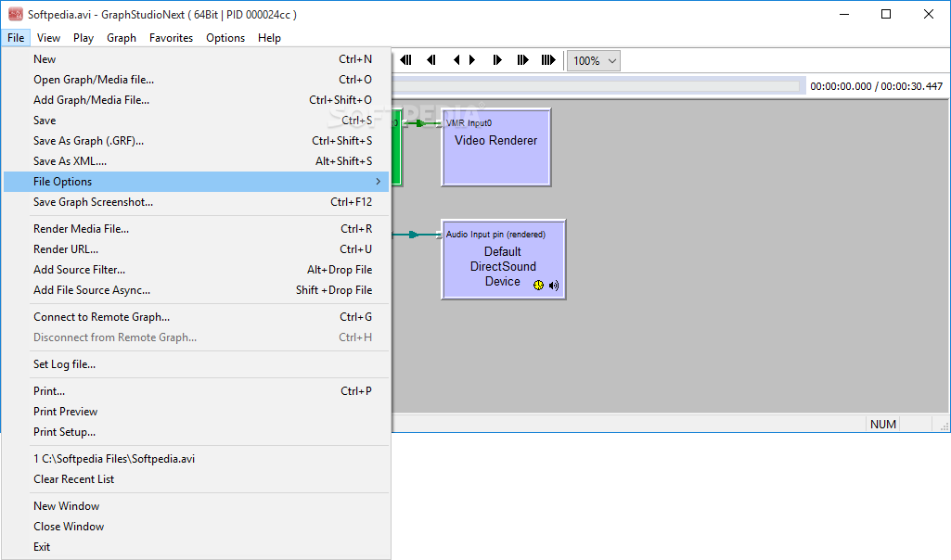Click the 00:00:00.000 / 00:00:30.447 time display
The image size is (951, 560).
click(x=877, y=86)
